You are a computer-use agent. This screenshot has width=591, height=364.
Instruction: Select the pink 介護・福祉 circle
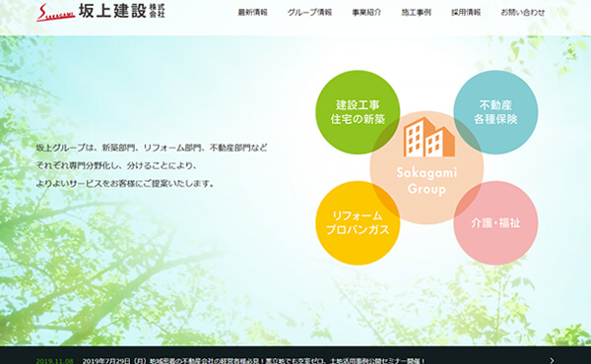coord(495,223)
